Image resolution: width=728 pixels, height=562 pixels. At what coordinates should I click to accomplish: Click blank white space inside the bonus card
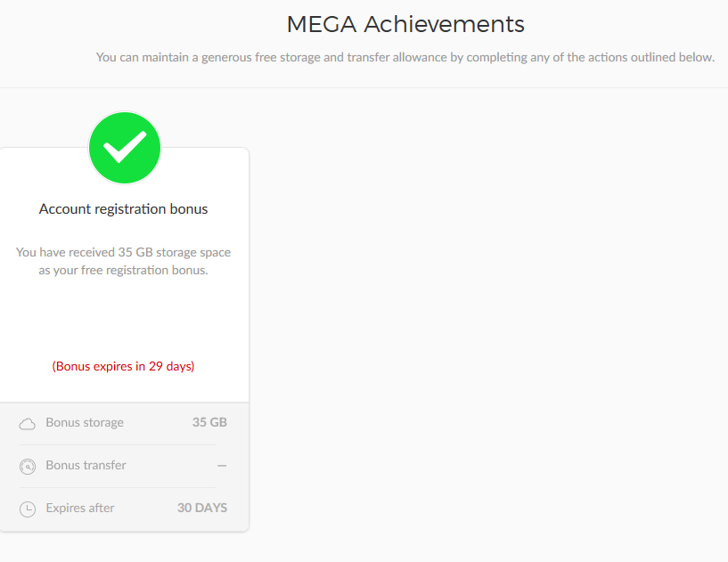tap(123, 316)
